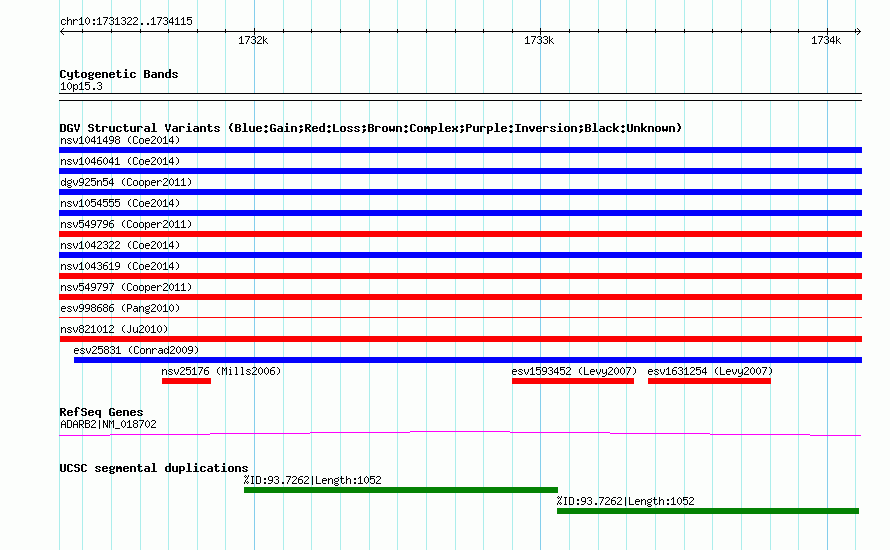Click the esv1593452 (Levy2007) label
890x550 pixels.
point(574,371)
